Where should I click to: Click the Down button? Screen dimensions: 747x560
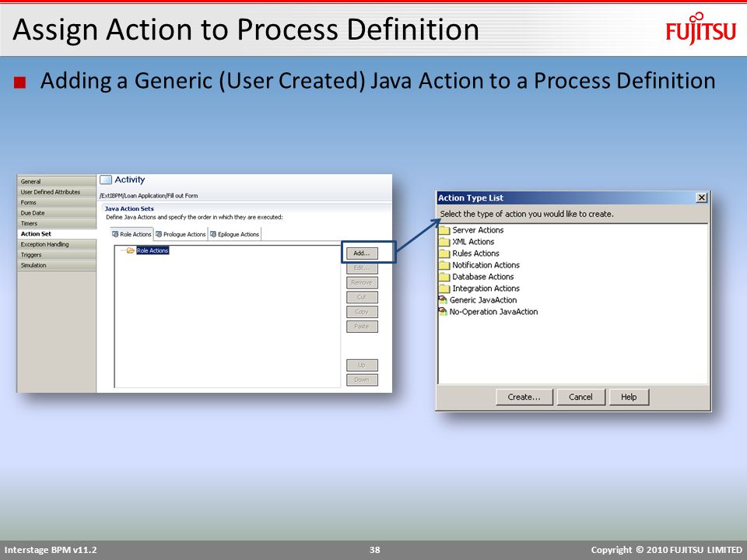point(362,380)
